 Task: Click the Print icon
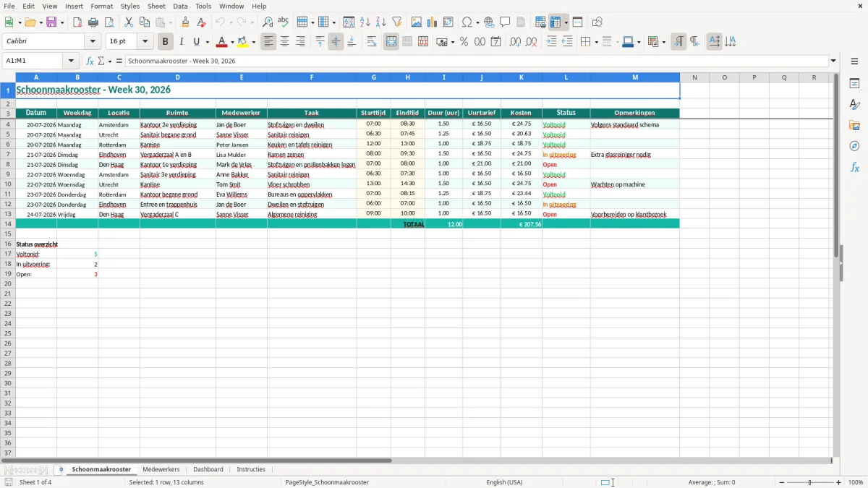pyautogui.click(x=93, y=22)
